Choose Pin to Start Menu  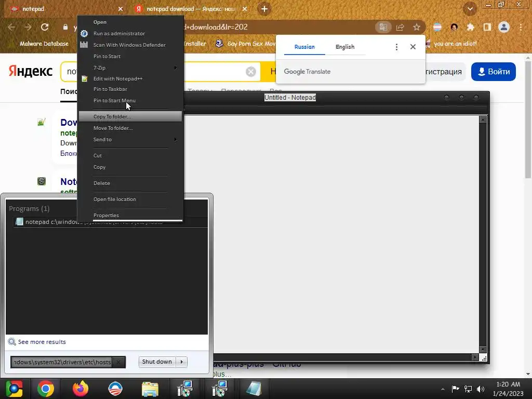(130, 100)
